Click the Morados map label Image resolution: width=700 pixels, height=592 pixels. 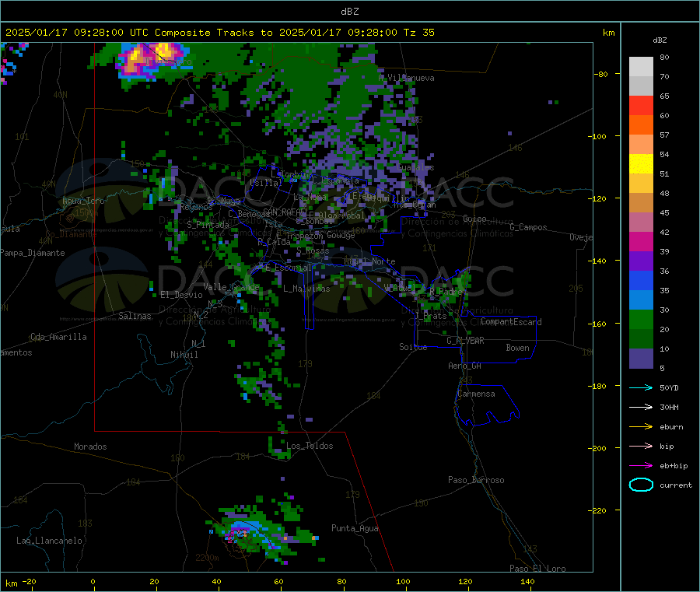pyautogui.click(x=90, y=447)
